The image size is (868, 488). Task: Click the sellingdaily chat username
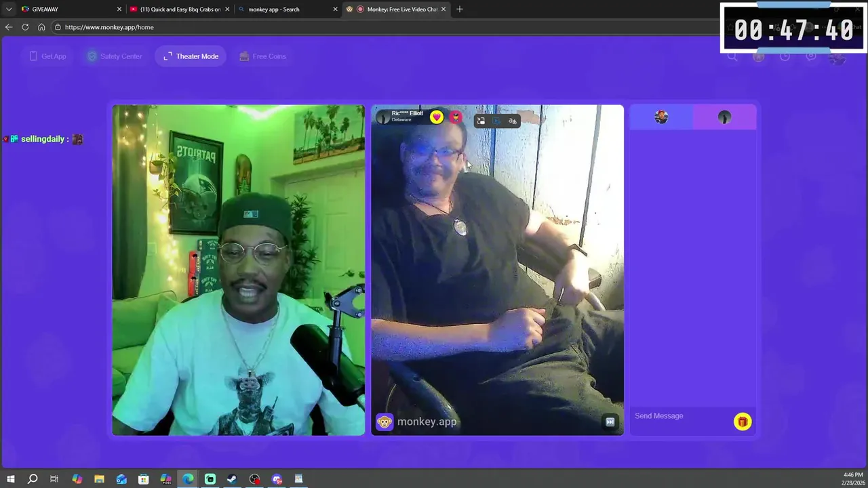point(42,139)
